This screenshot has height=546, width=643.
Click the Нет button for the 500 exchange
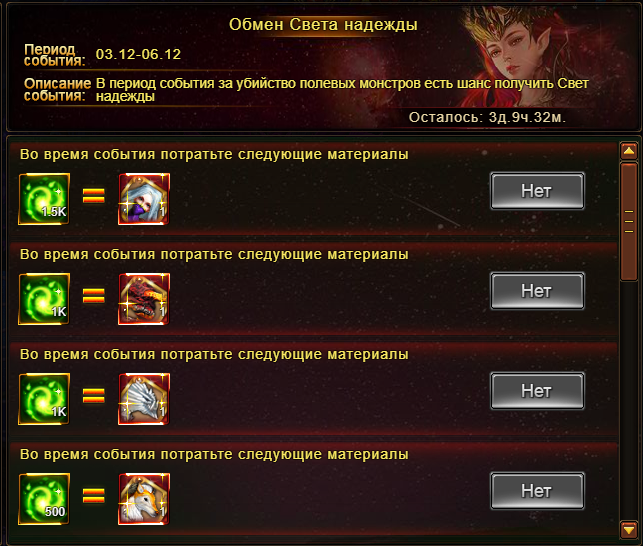(537, 491)
